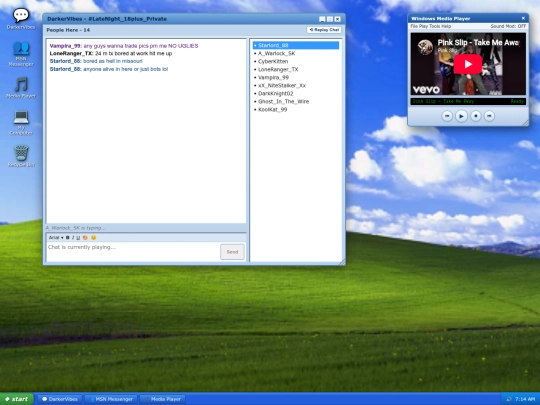Click the 7:14 AM taskbar clock
The height and width of the screenshot is (405, 540).
(525, 399)
